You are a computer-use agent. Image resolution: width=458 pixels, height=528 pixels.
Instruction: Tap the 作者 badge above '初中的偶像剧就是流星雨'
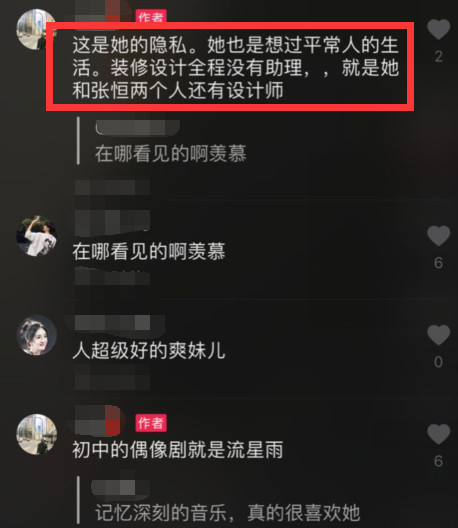point(151,423)
